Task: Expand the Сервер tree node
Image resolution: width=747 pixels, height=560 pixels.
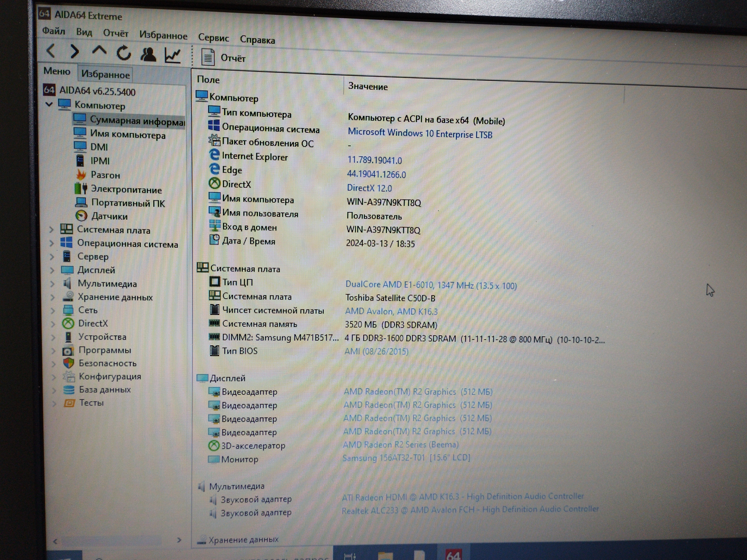Action: 52,257
